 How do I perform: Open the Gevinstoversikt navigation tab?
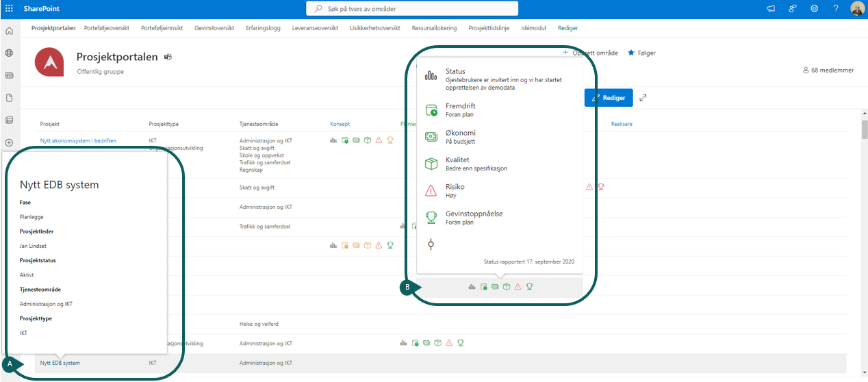[214, 28]
